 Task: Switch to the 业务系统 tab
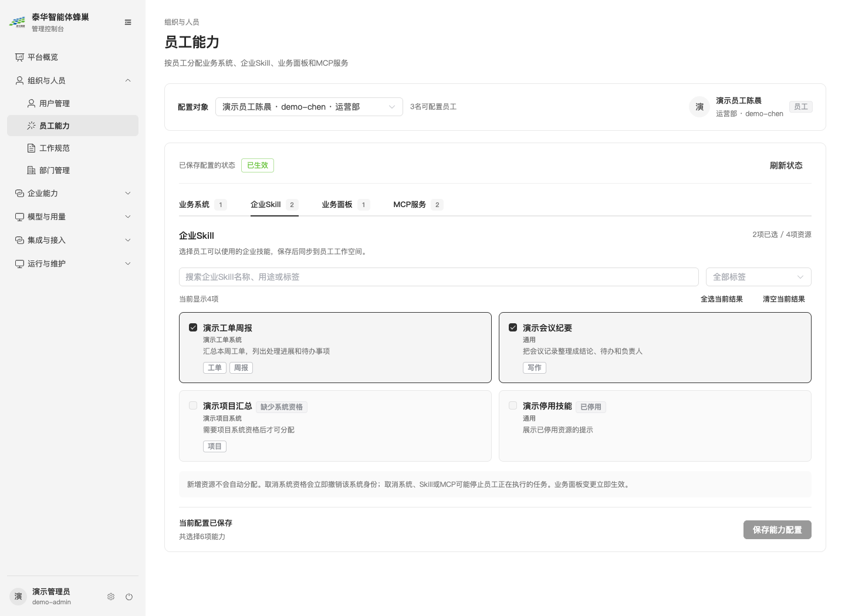(203, 205)
